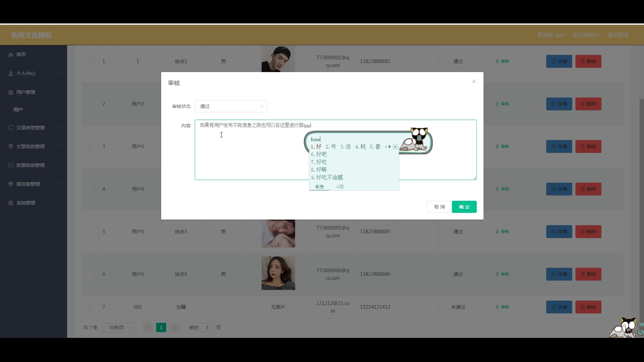Click the 投票信息管理 sidebar icon
644x362 pixels.
pyautogui.click(x=11, y=165)
